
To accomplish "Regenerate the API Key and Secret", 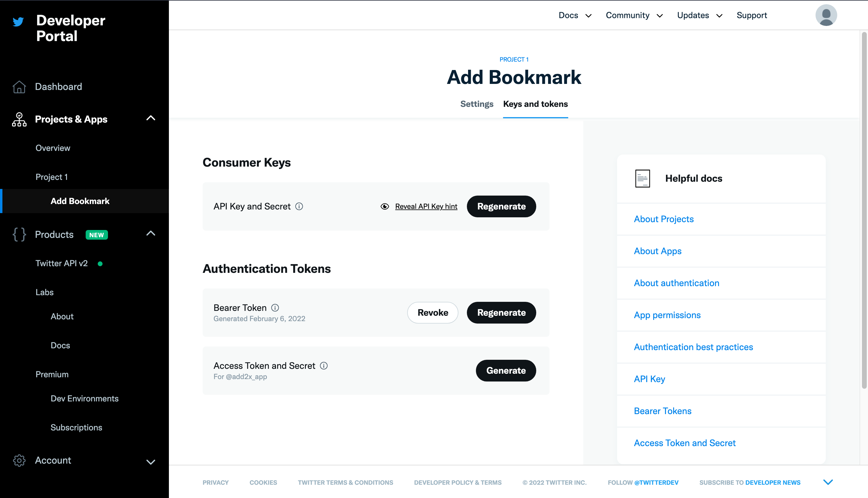I will [501, 206].
